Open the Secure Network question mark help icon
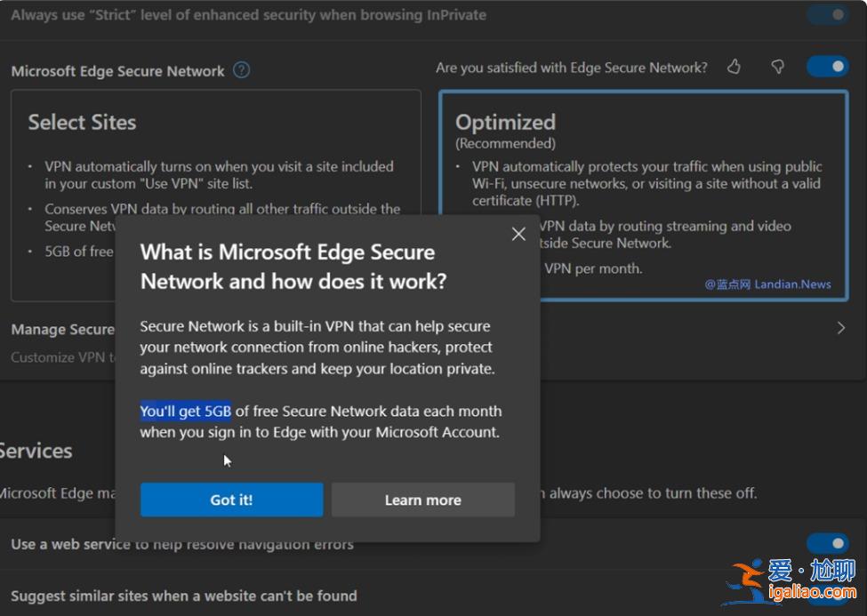The height and width of the screenshot is (616, 867). [x=240, y=70]
